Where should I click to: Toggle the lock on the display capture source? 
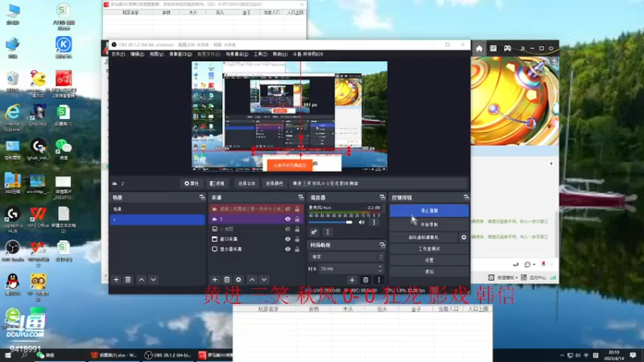click(297, 249)
